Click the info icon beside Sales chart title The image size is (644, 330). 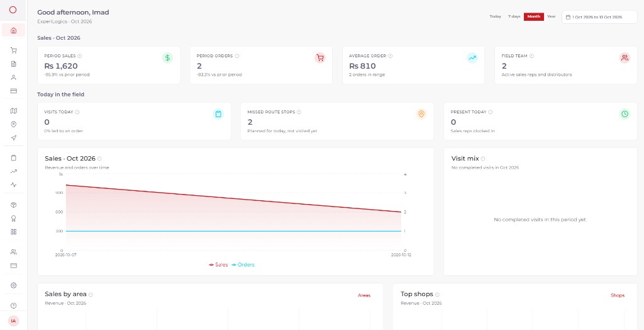click(x=99, y=159)
